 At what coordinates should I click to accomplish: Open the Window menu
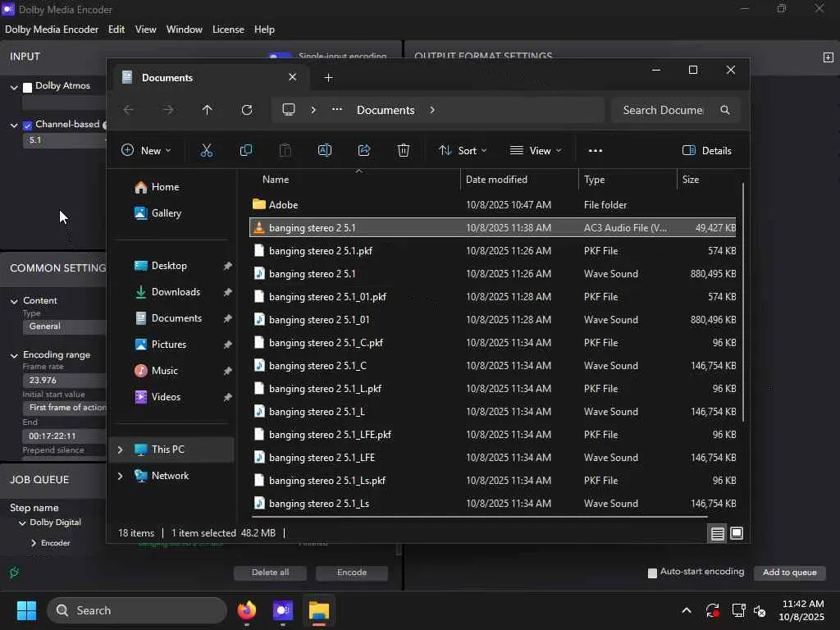pos(185,30)
